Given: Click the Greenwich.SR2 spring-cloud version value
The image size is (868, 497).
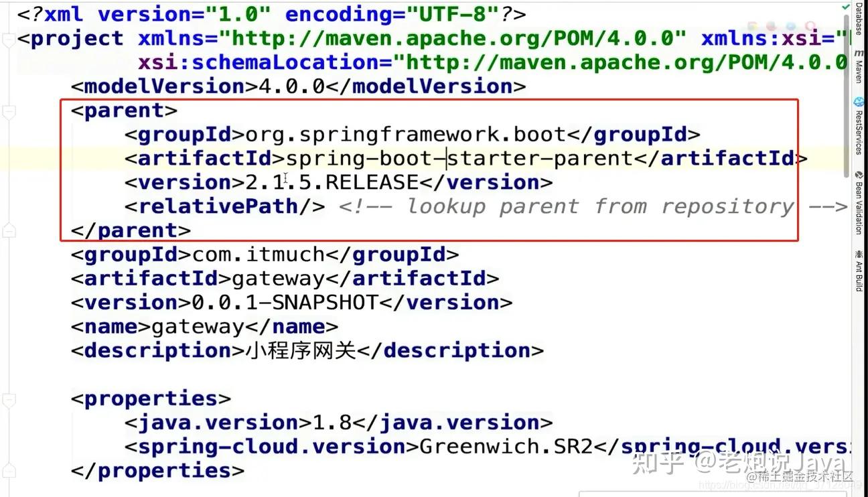Looking at the screenshot, I should tap(506, 447).
